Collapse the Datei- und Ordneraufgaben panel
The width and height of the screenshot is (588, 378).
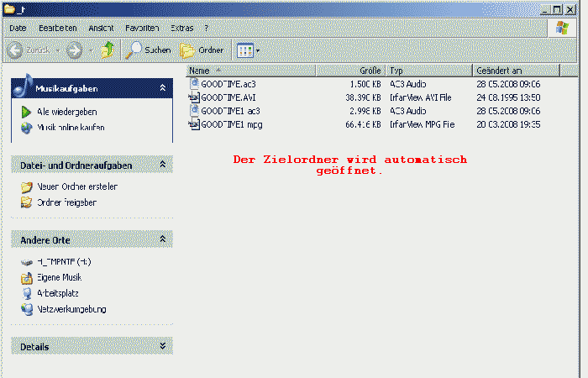click(162, 165)
